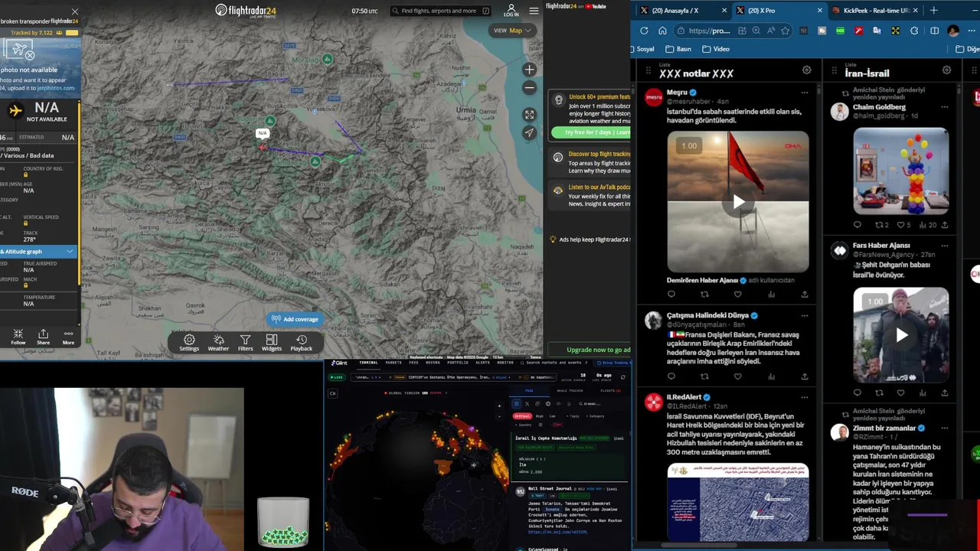Open browser split screen icon
The height and width of the screenshot is (551, 980).
[x=934, y=31]
